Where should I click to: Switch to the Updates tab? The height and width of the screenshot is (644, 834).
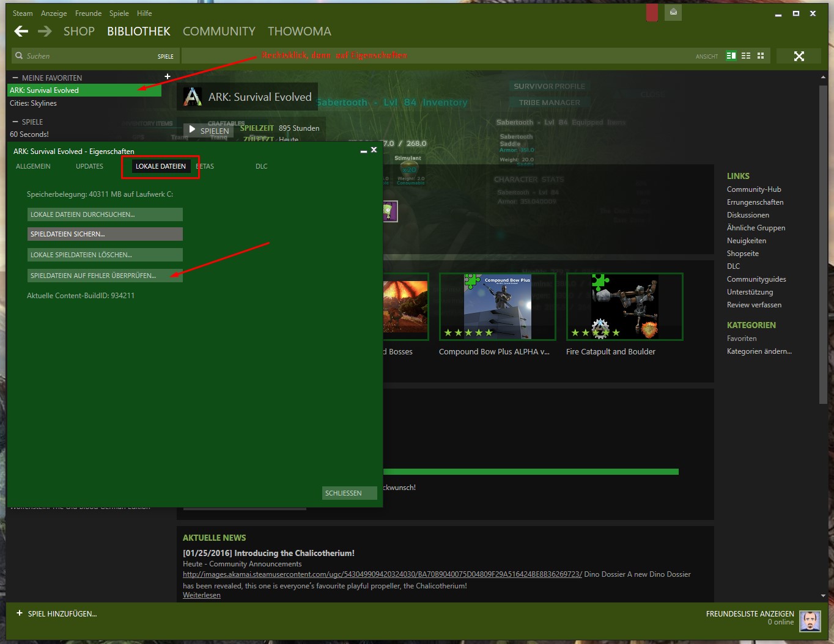(x=89, y=166)
